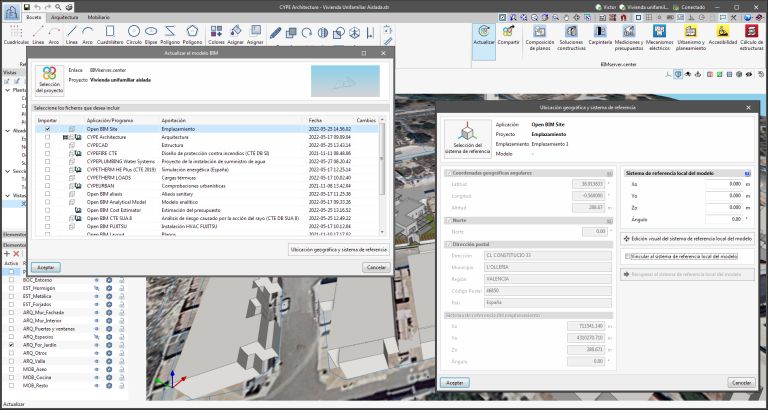The image size is (768, 410).
Task: Open Ubicación geográfica y sistema de referencia
Action: click(339, 250)
